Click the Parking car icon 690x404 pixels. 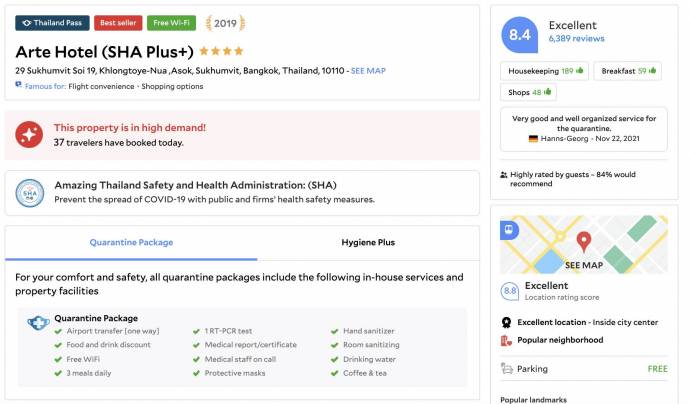[506, 368]
